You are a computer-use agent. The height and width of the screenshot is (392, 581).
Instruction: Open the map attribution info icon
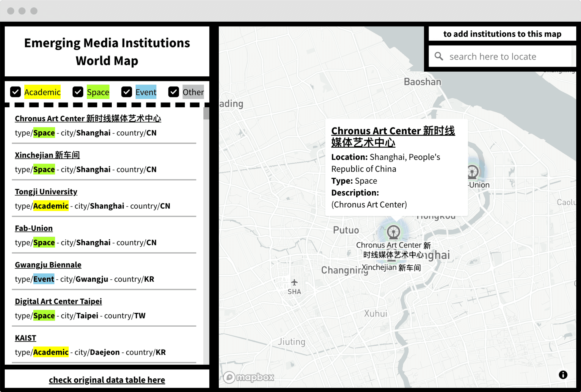(x=563, y=375)
